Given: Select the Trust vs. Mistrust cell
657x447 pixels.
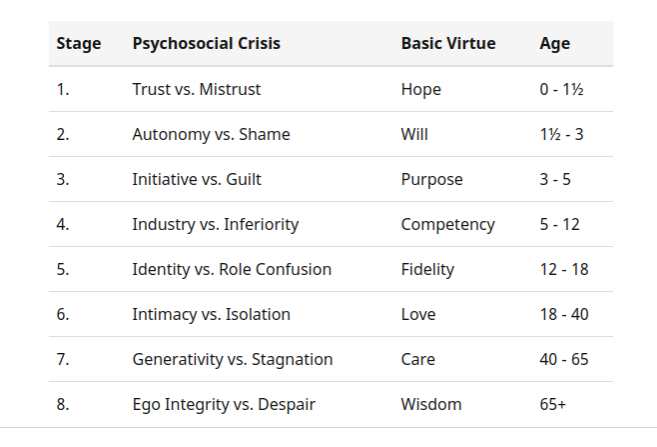Looking at the screenshot, I should click(x=197, y=89).
